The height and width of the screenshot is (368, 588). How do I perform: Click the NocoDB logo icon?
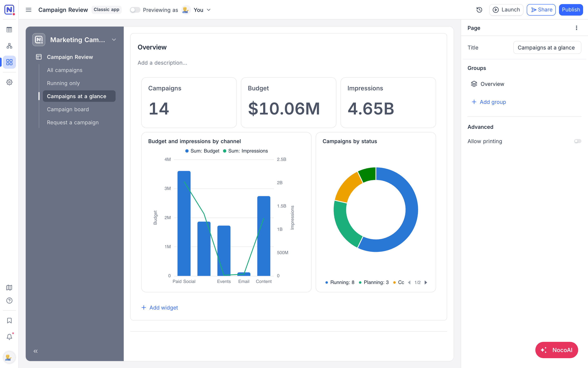[x=9, y=10]
